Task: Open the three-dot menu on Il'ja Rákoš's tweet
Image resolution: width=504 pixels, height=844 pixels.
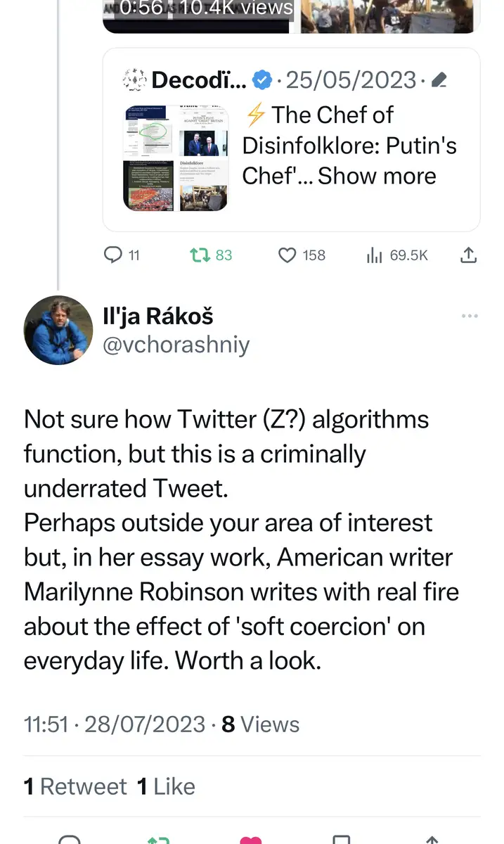Action: click(x=470, y=316)
